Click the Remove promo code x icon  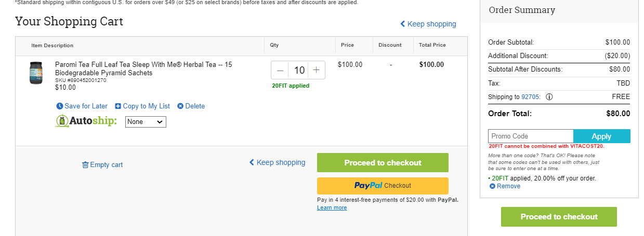click(x=492, y=186)
